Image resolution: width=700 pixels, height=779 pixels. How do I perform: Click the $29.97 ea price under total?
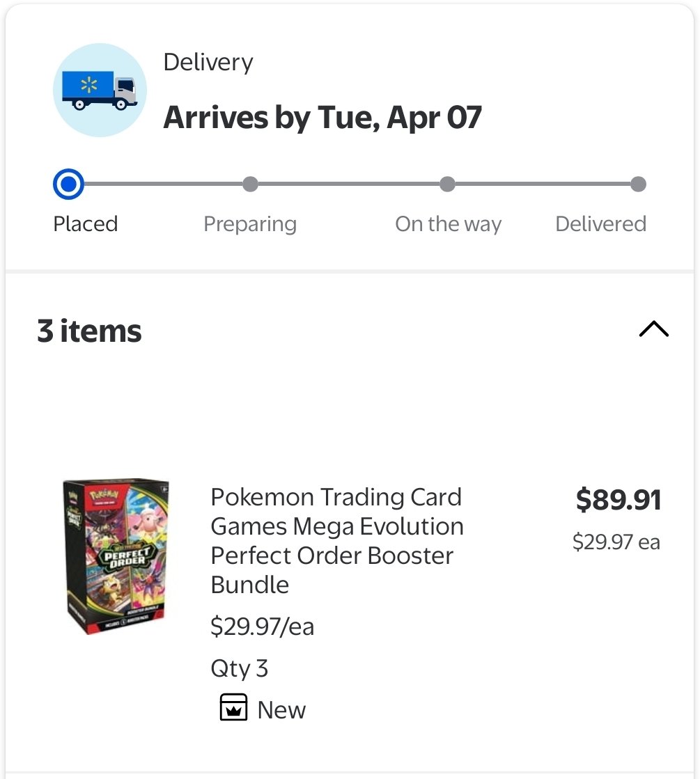[x=616, y=542]
